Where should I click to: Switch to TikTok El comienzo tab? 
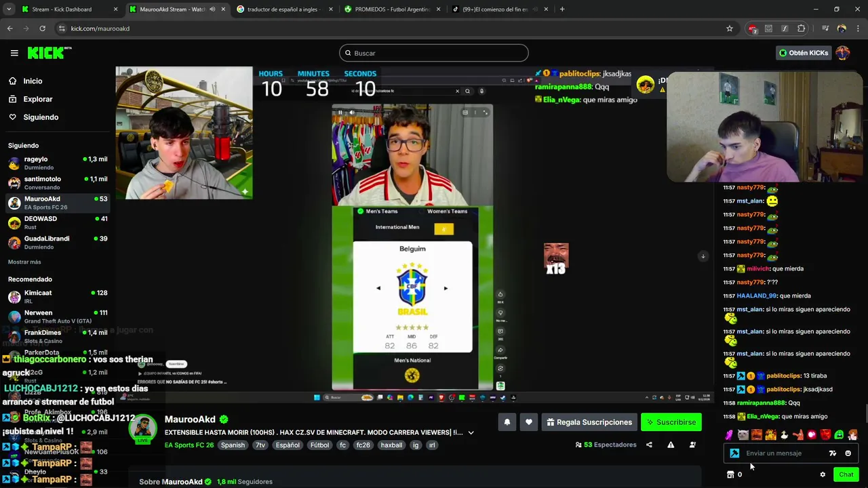point(500,9)
